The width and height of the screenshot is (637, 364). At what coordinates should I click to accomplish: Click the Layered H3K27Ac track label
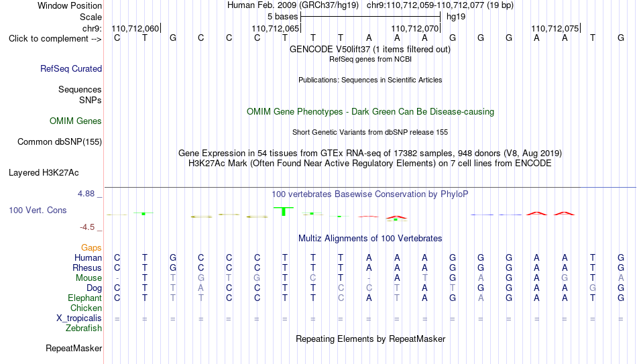pos(44,173)
